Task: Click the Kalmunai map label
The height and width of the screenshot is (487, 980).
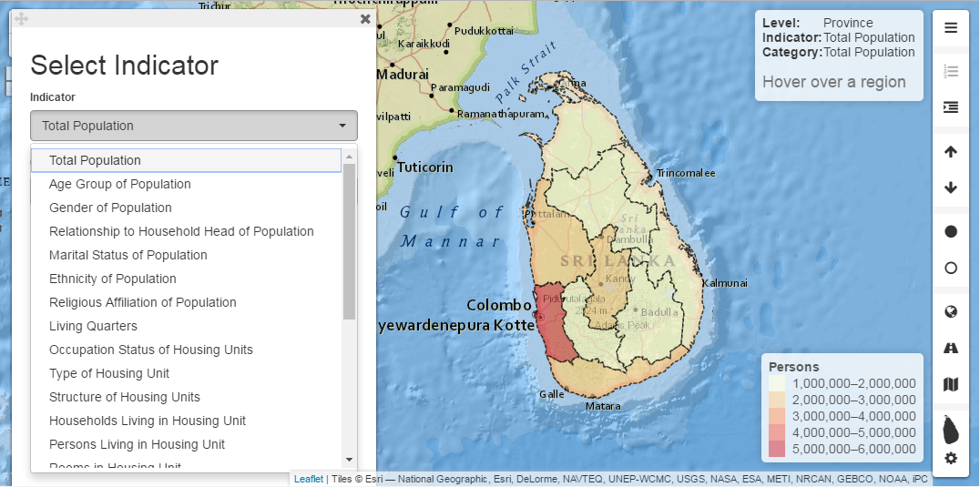Action: click(x=725, y=283)
